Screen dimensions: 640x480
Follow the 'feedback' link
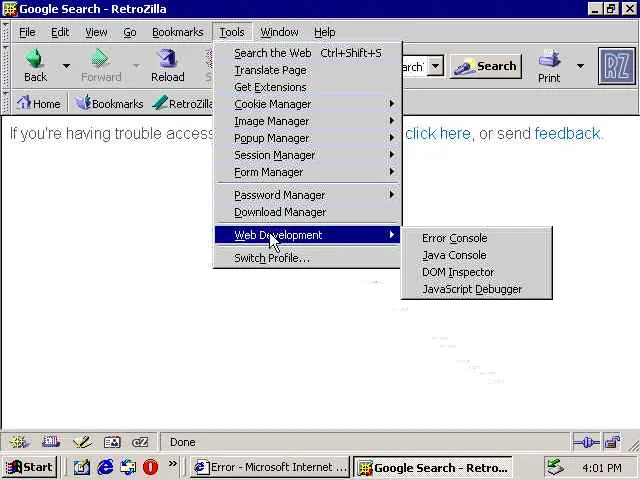coord(567,133)
